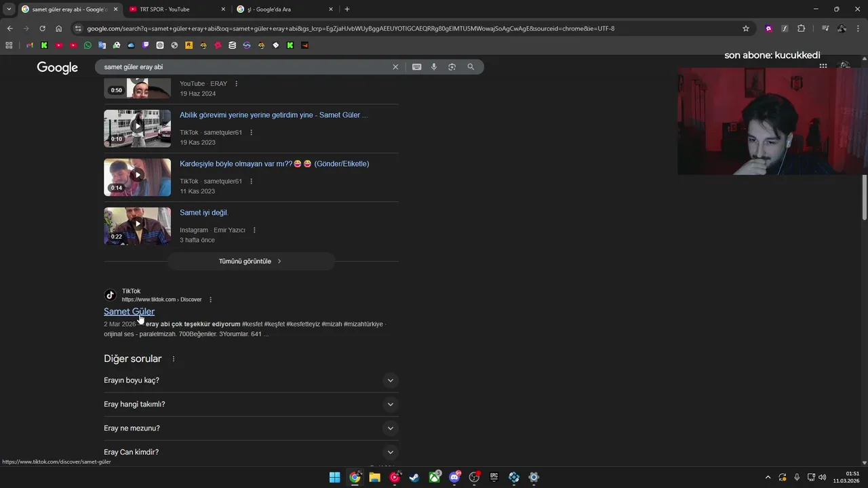Search by image with Google Lens icon
Viewport: 868px width, 488px height.
452,67
